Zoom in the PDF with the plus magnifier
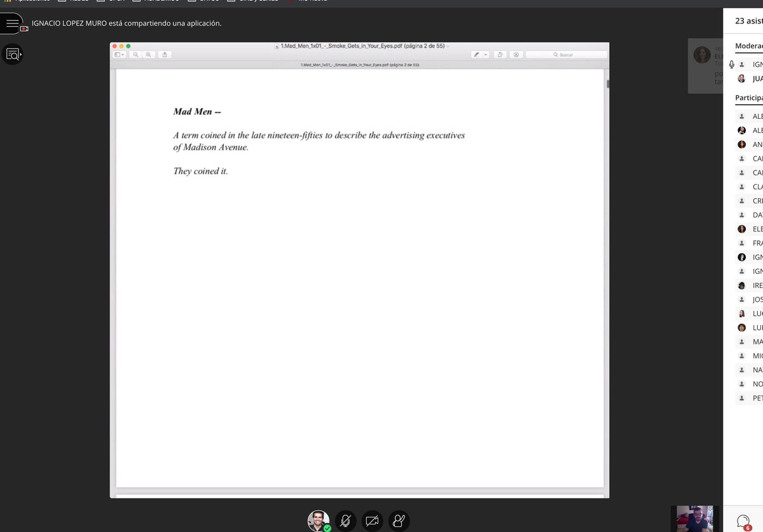The image size is (763, 532). 149,55
